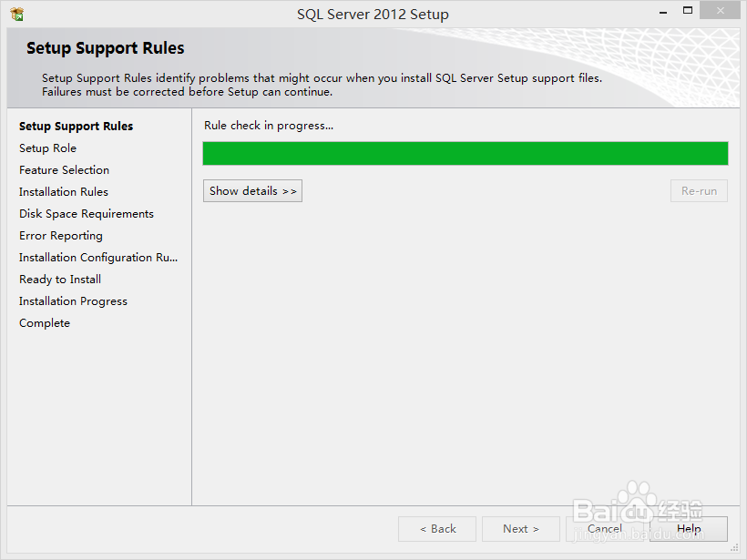Select Error Reporting in the sidebar
This screenshot has width=747, height=560.
point(60,235)
